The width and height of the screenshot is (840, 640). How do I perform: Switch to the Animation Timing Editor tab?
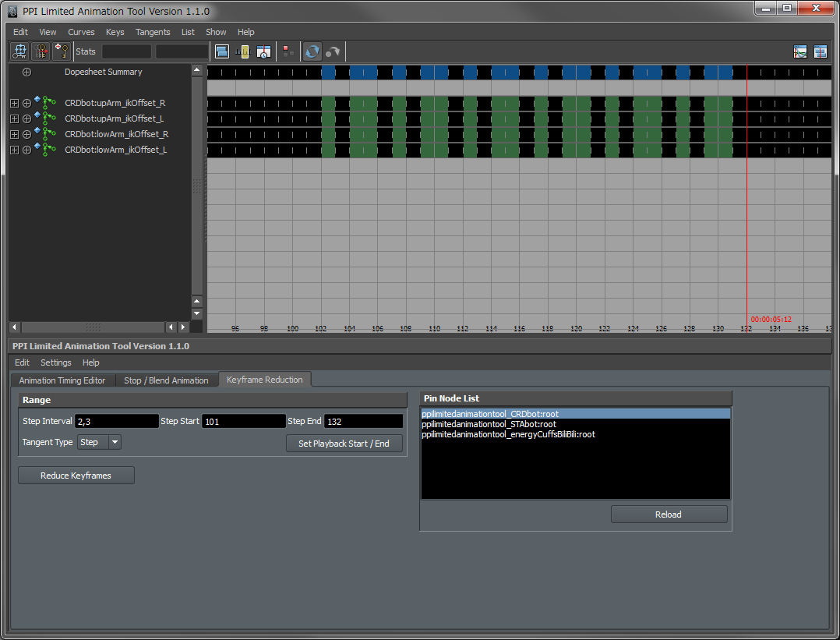(62, 380)
